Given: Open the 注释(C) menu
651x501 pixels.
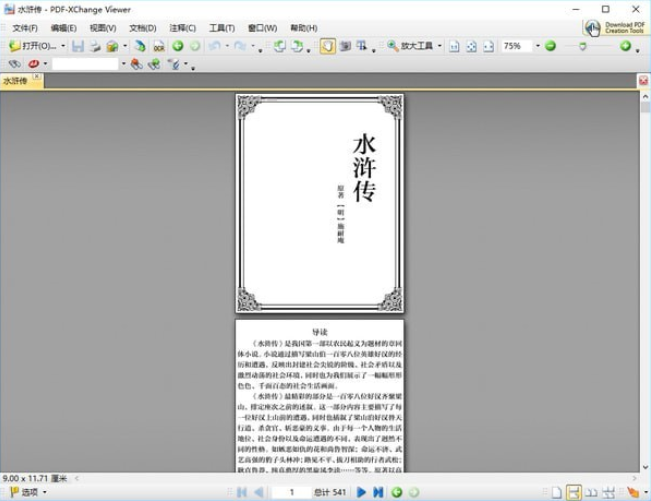Looking at the screenshot, I should tap(183, 28).
